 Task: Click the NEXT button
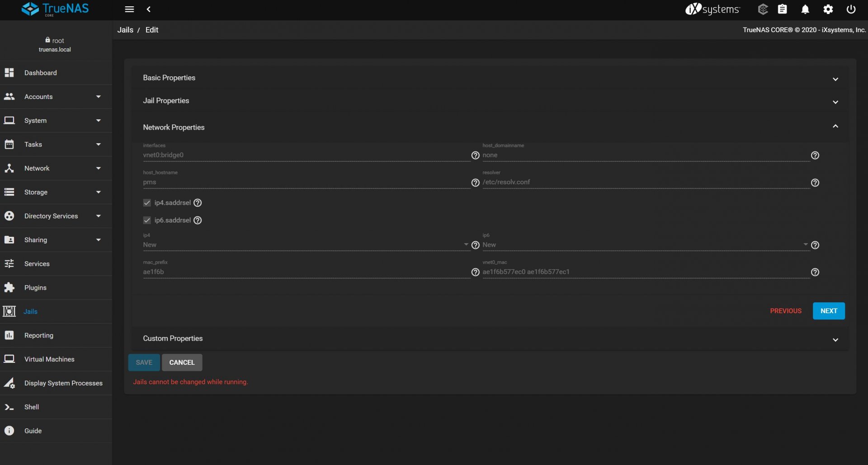click(x=828, y=311)
